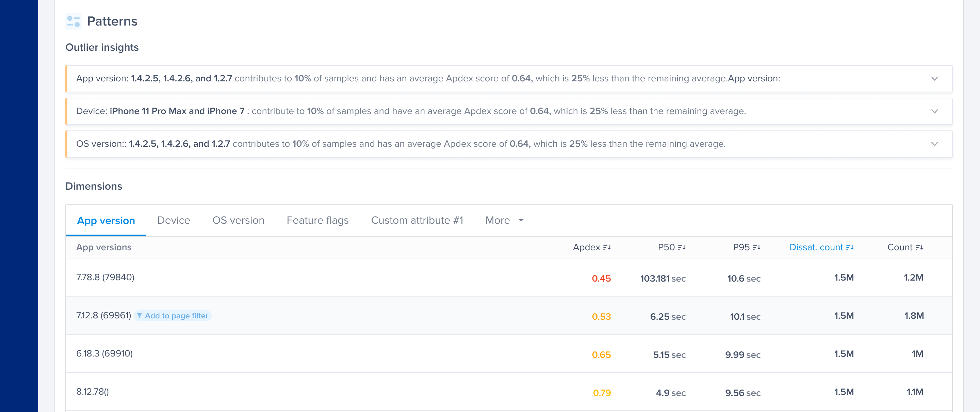
Task: Click the 7.78.8 (79840) version row
Action: click(x=105, y=277)
